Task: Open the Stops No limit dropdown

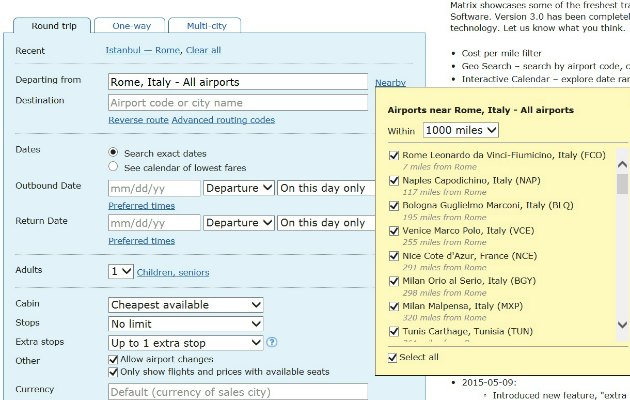Action: point(185,324)
